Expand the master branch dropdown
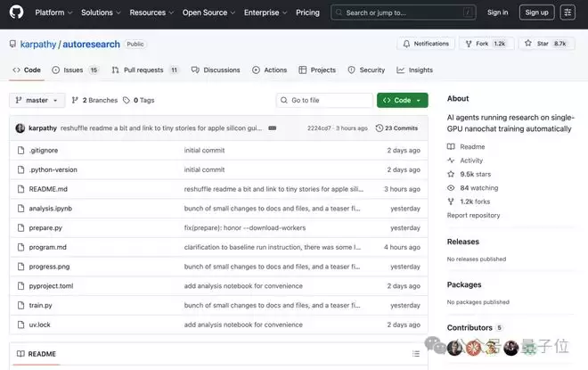The width and height of the screenshot is (588, 370). 37,101
